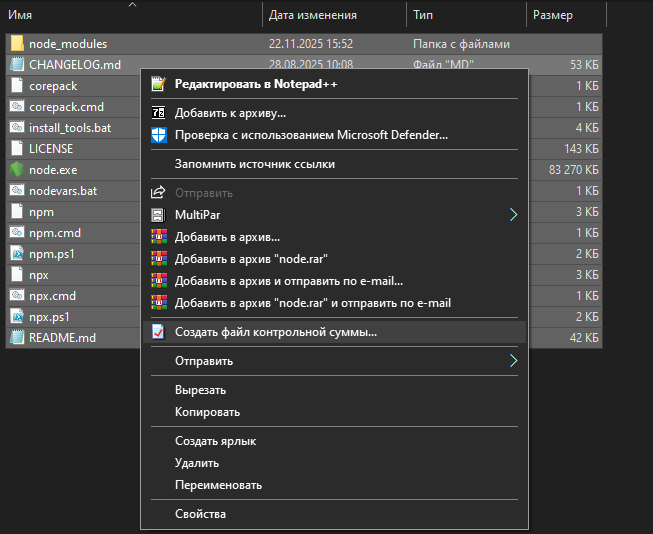The image size is (653, 534).
Task: Click the npm.cmd file icon
Action: coord(17,232)
